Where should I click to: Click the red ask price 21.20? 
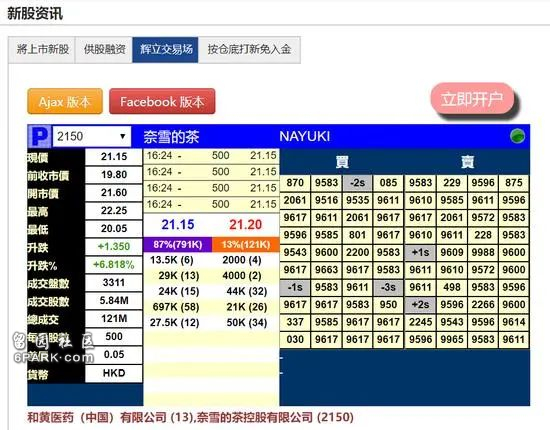tap(246, 224)
